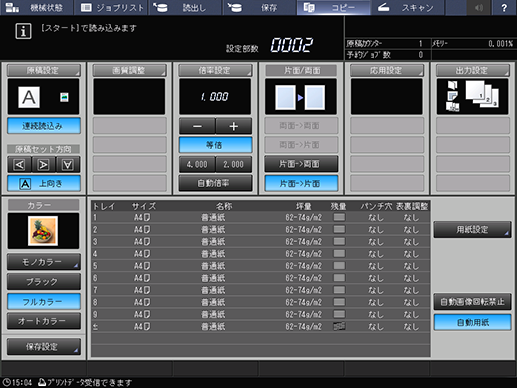Select tray 6 row in paper list

point(260,278)
